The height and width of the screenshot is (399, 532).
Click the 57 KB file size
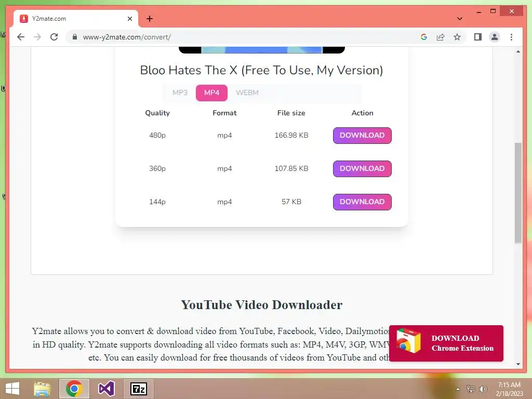coord(291,202)
